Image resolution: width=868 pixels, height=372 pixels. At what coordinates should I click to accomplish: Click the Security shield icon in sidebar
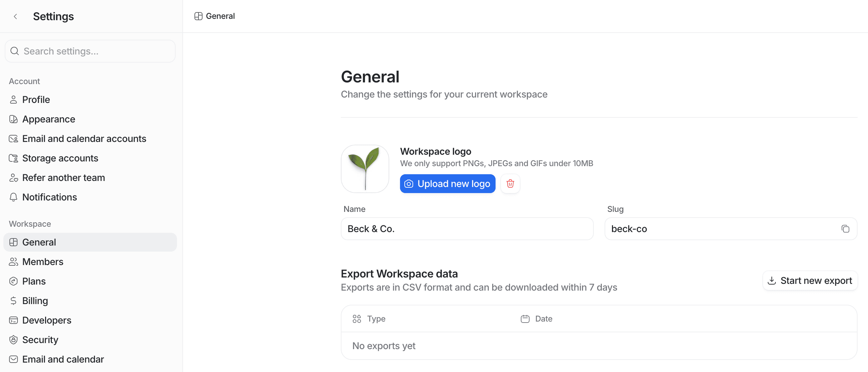(x=13, y=339)
